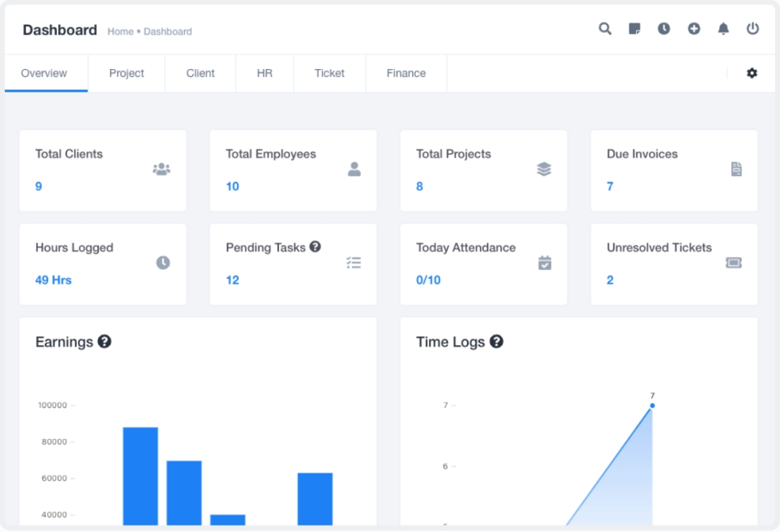This screenshot has height=532, width=780.
Task: Click the rightmost Earnings bar
Action: click(x=315, y=499)
